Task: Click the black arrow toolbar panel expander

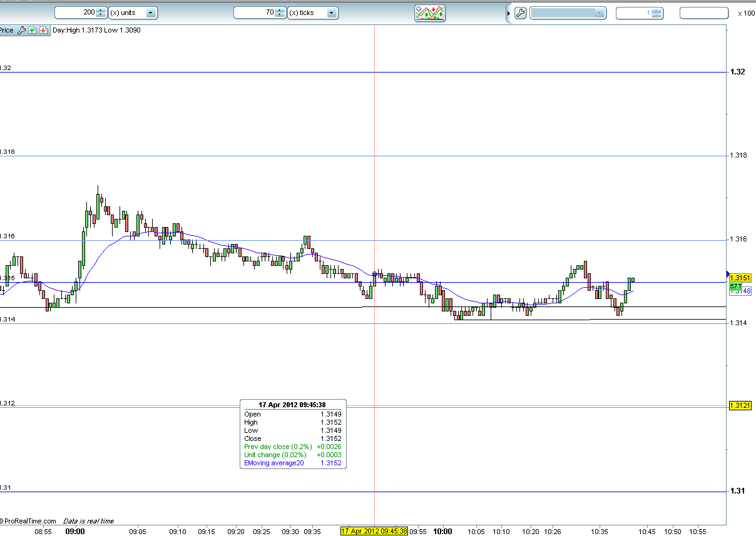Action: point(508,13)
